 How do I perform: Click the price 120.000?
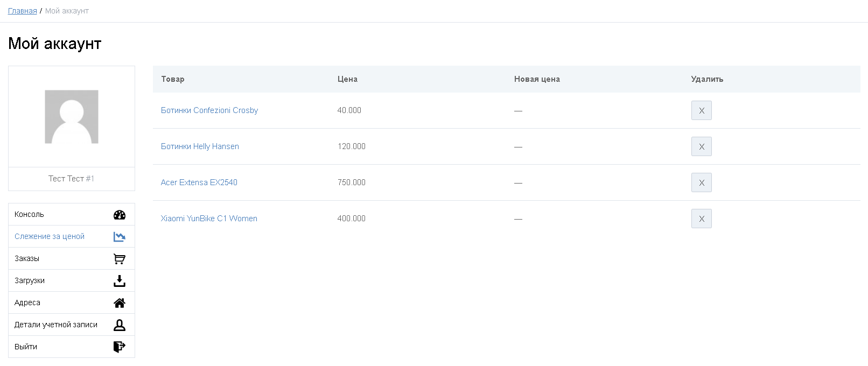[352, 146]
